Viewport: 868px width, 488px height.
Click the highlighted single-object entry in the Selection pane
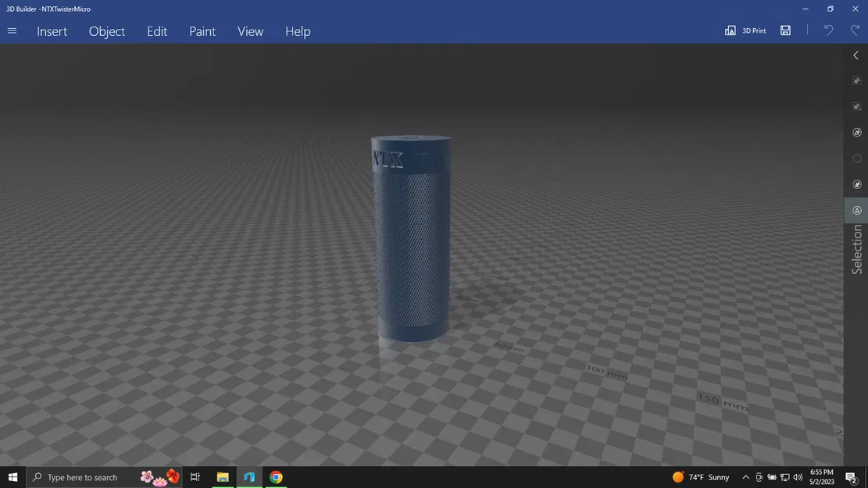point(855,210)
